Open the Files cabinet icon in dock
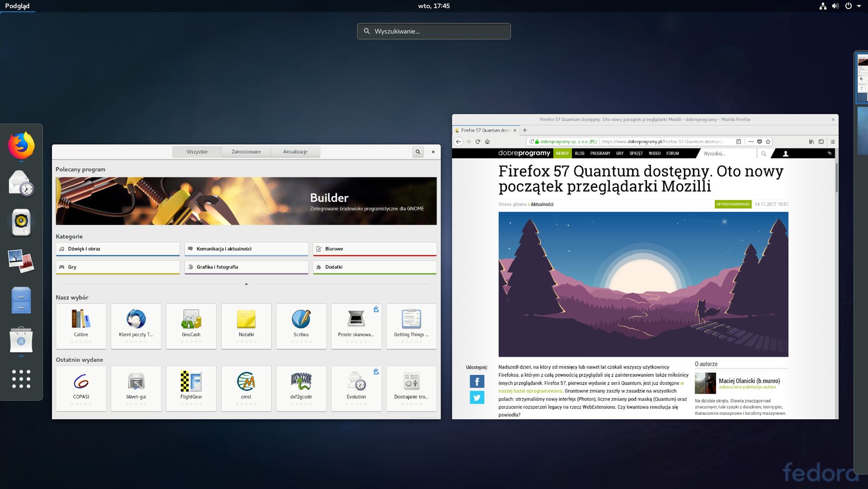 (x=21, y=300)
